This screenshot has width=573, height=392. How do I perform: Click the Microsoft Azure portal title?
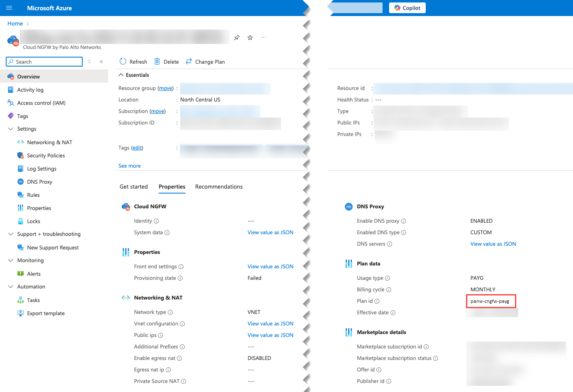tap(49, 8)
